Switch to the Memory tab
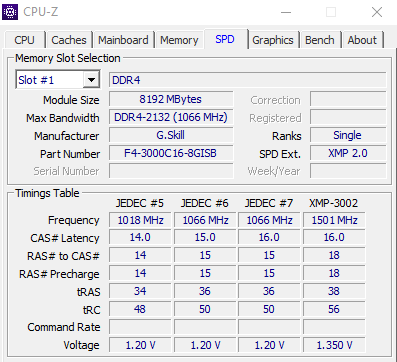The width and height of the screenshot is (397, 362). click(x=179, y=40)
